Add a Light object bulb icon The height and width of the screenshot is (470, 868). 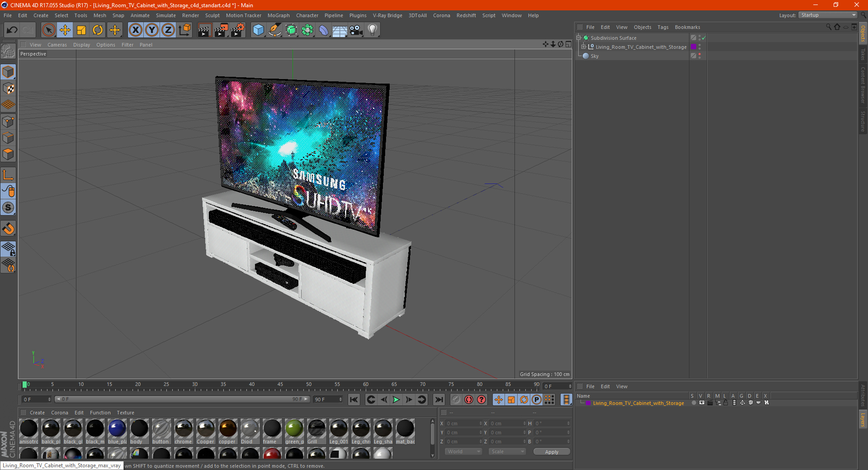point(373,30)
